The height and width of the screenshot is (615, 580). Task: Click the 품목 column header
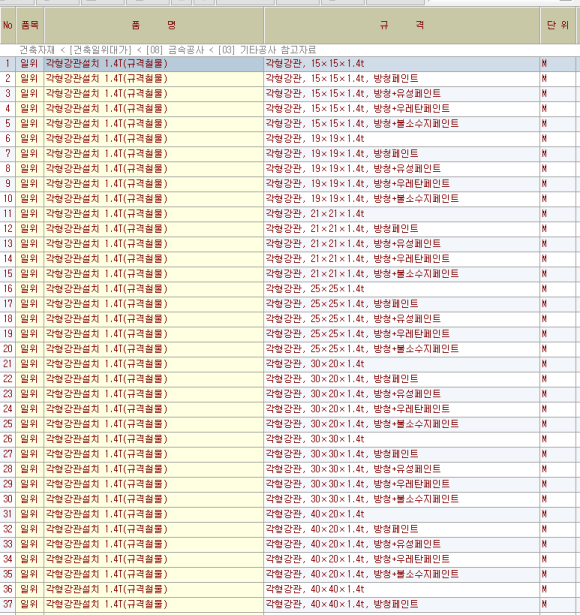coord(30,25)
